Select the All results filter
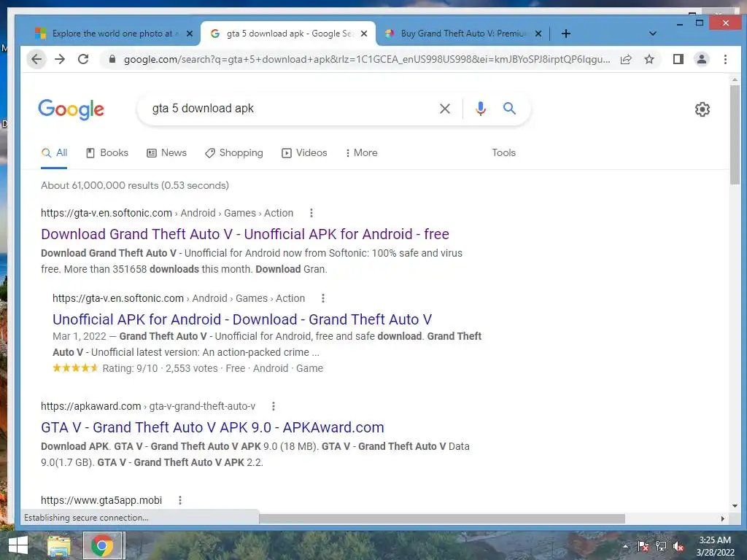 (x=54, y=153)
